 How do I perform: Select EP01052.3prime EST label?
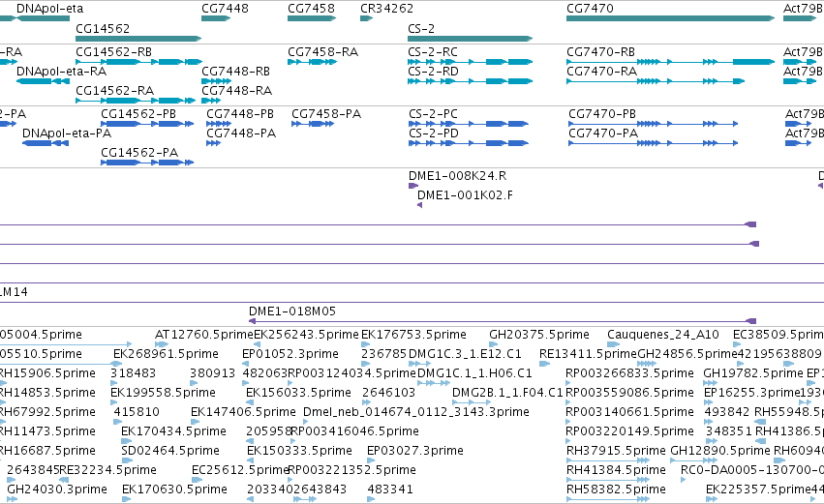pyautogui.click(x=290, y=354)
